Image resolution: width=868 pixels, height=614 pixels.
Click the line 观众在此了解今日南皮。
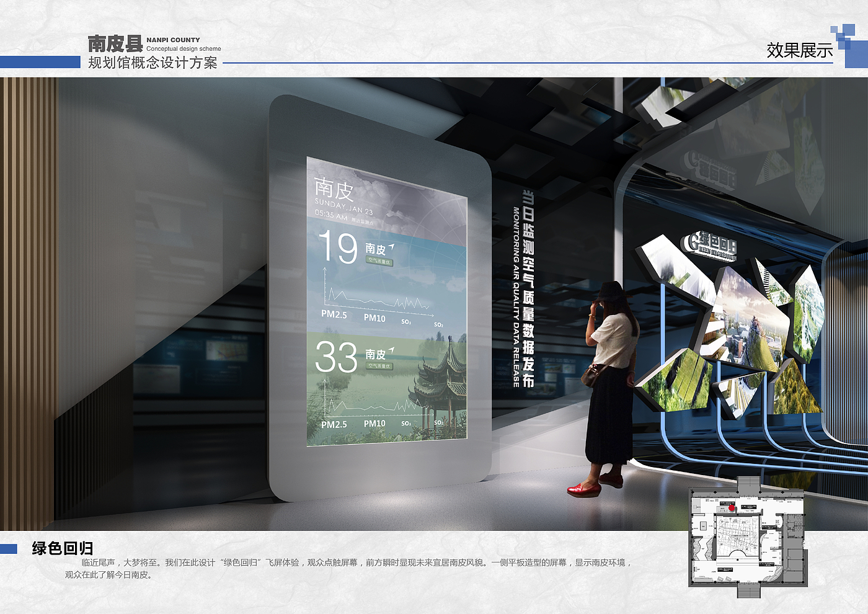(108, 575)
